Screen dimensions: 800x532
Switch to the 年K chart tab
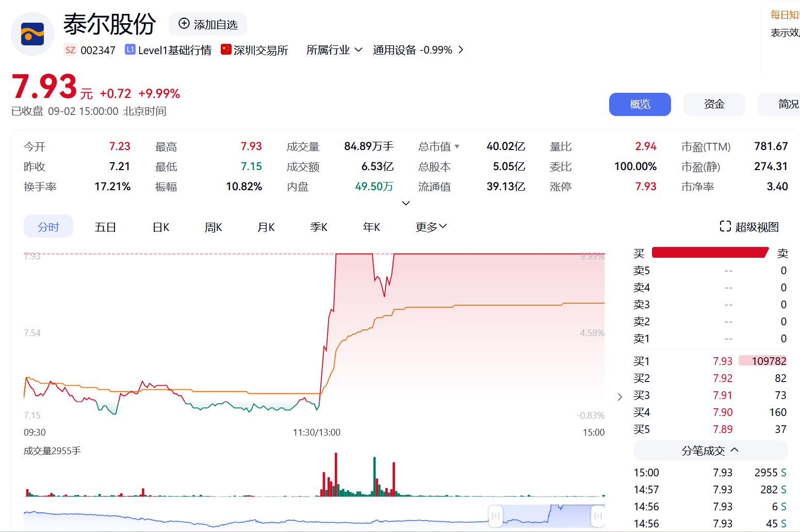pyautogui.click(x=371, y=227)
